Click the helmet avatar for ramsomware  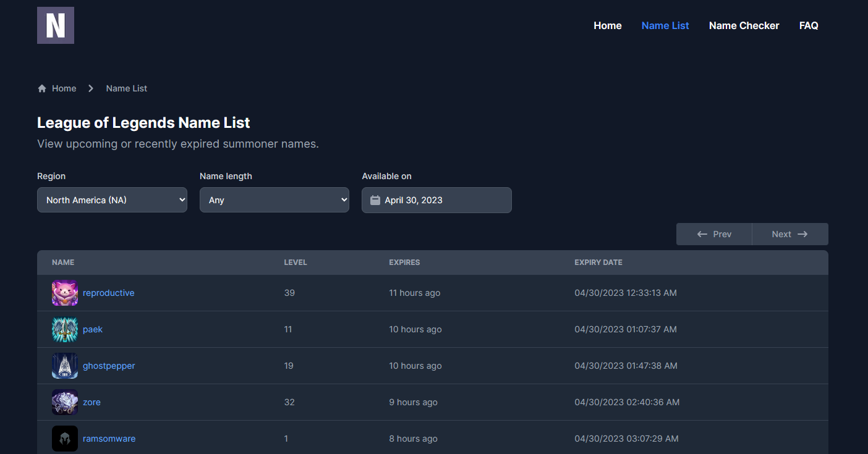[x=65, y=439]
